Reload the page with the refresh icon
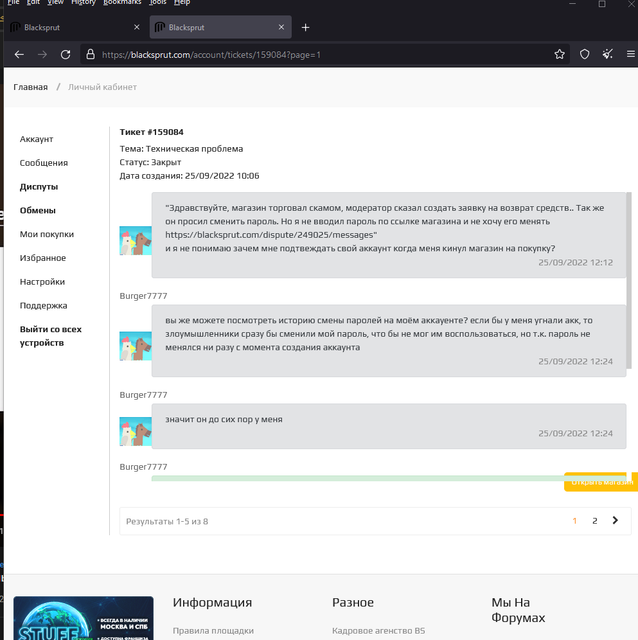Screen dimensions: 638x640 point(66,54)
